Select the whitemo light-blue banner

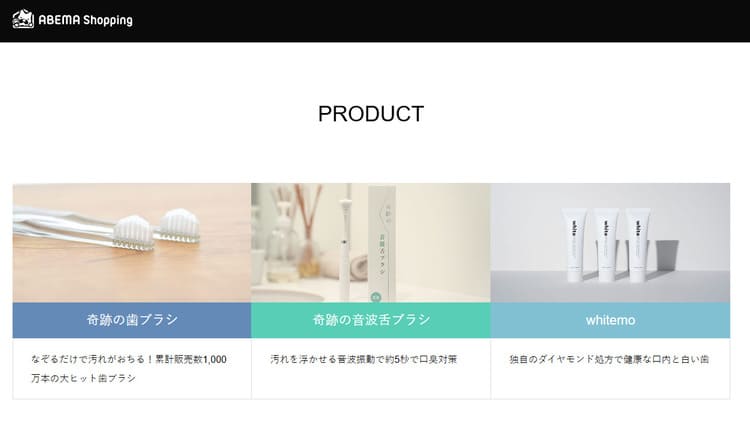(x=610, y=320)
